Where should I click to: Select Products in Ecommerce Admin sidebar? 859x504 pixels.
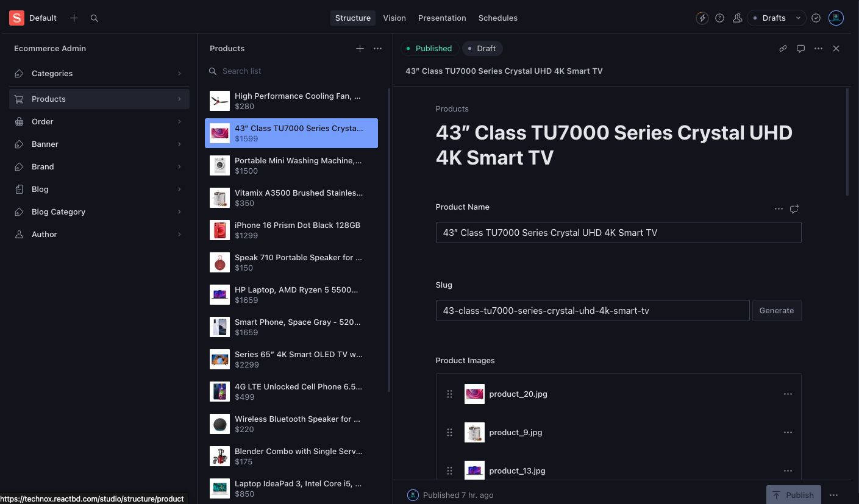(99, 99)
